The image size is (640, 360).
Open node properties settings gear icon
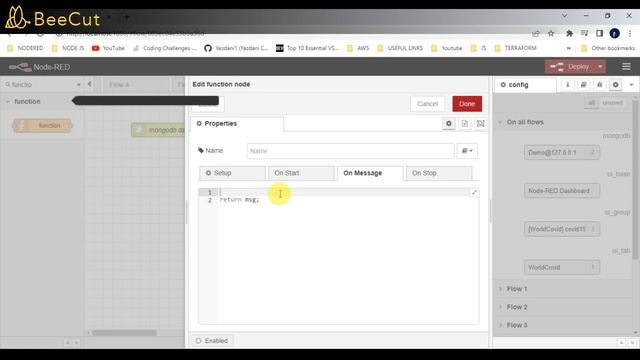[449, 123]
